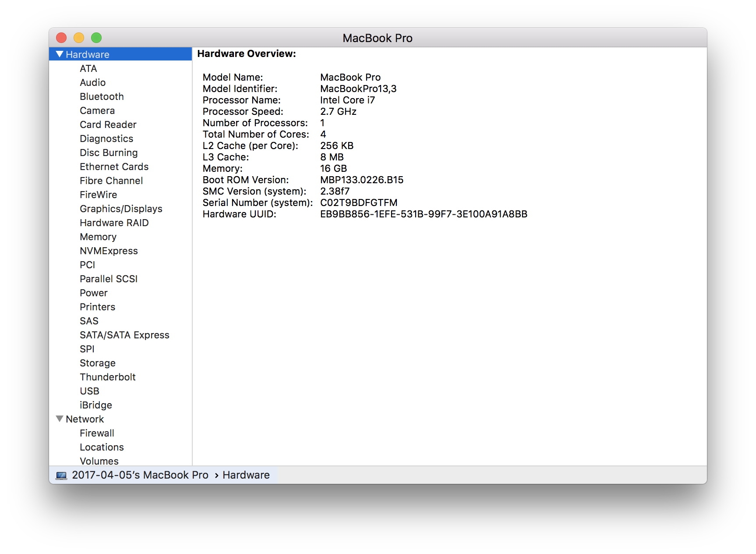756x554 pixels.
Task: Select FireWire in the sidebar
Action: [x=99, y=195]
